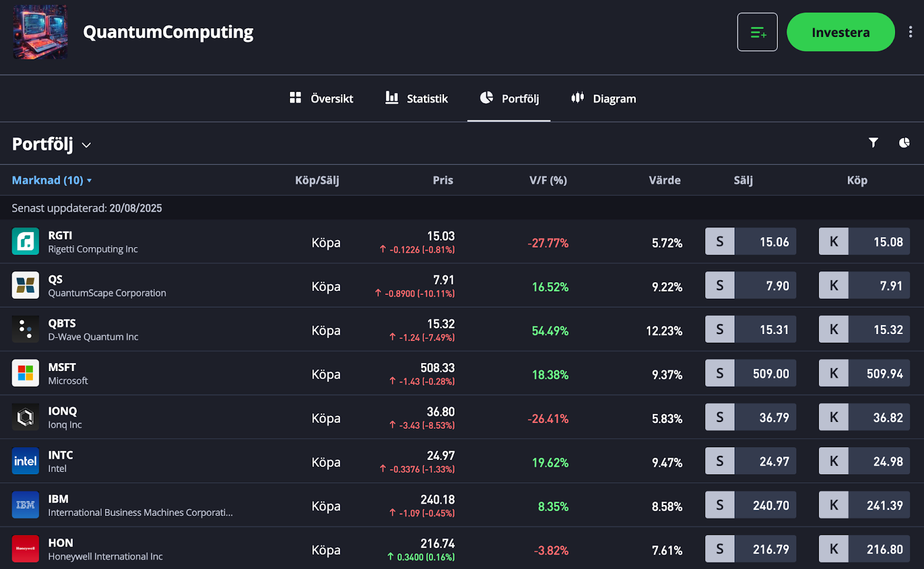Click the S sell button for QBTS at 15.31
The image size is (924, 569).
[750, 330]
